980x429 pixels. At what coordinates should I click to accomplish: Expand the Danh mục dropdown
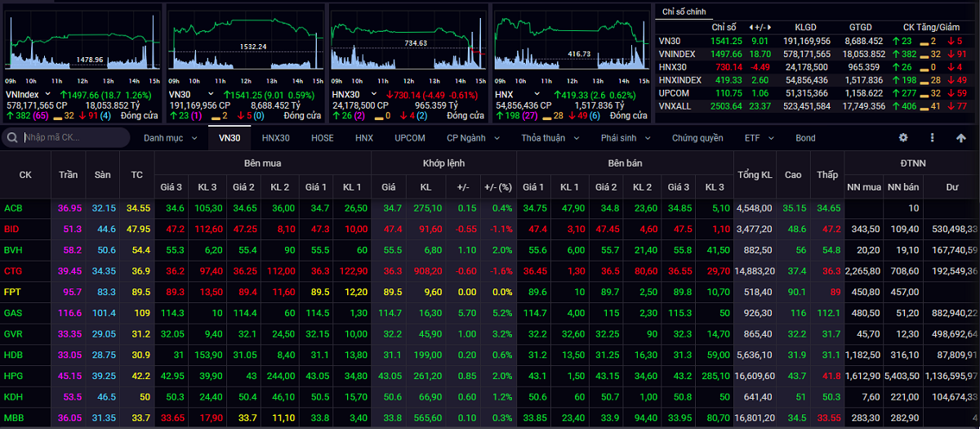point(170,138)
